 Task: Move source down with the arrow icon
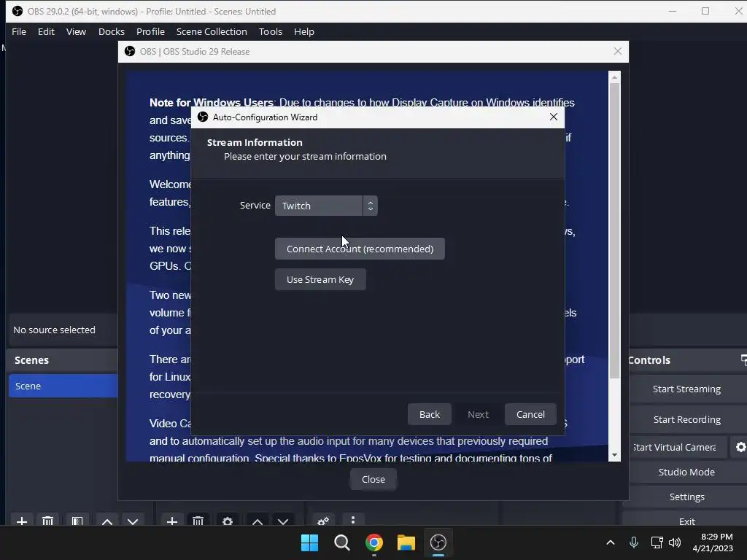point(283,521)
